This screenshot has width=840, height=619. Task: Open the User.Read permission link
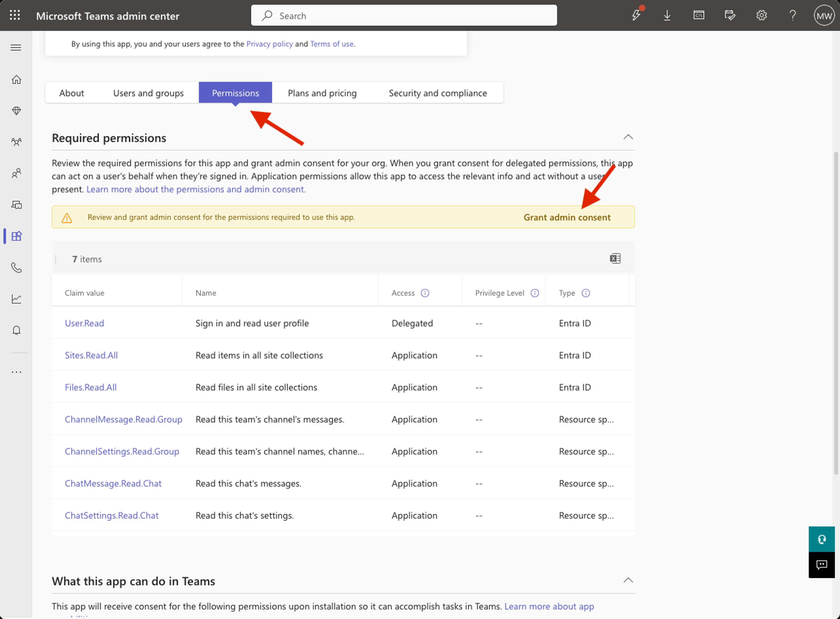pos(84,323)
